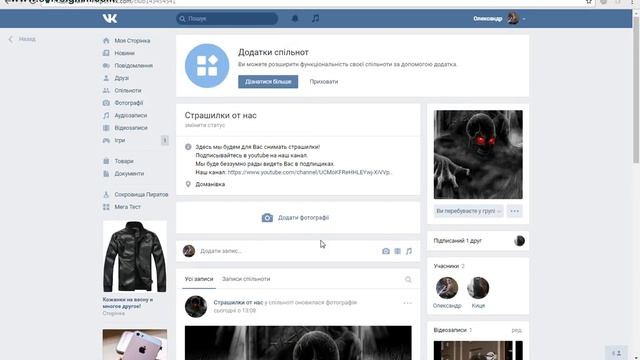Click Кожанки на весну ad title
The image size is (640, 360).
[128, 303]
